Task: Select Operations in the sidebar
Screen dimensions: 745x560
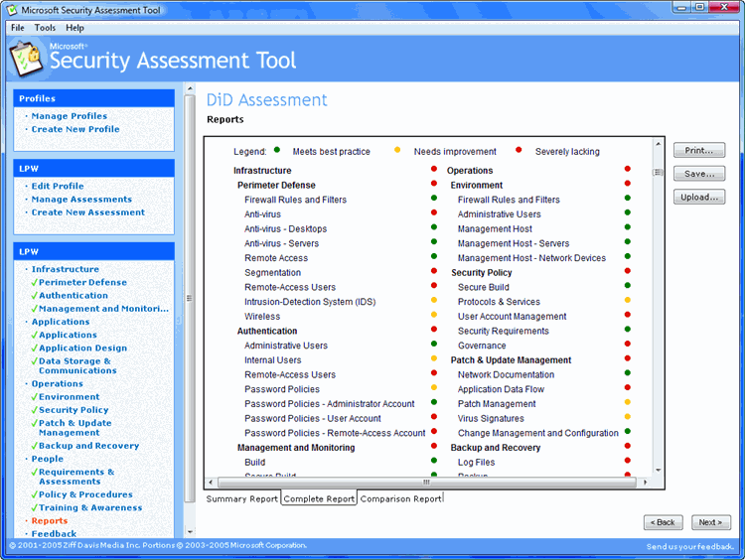Action: [57, 384]
